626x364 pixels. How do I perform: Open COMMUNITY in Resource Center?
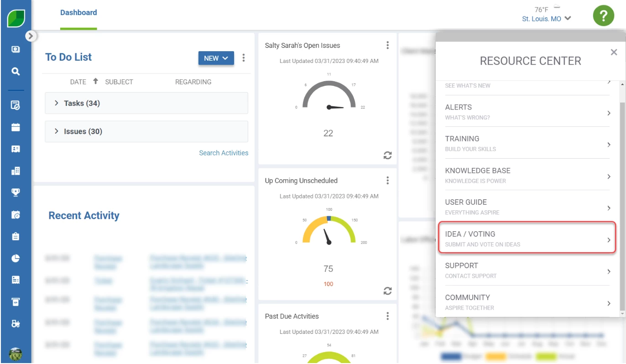(x=527, y=302)
